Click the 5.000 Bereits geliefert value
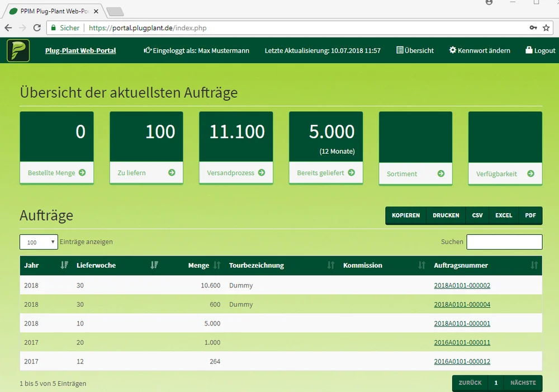This screenshot has width=559, height=392. [x=332, y=131]
